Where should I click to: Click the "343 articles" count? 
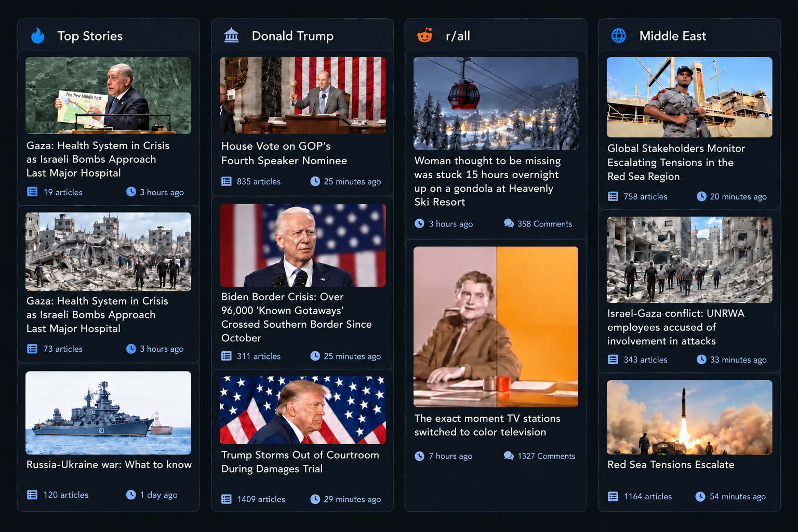pos(645,360)
